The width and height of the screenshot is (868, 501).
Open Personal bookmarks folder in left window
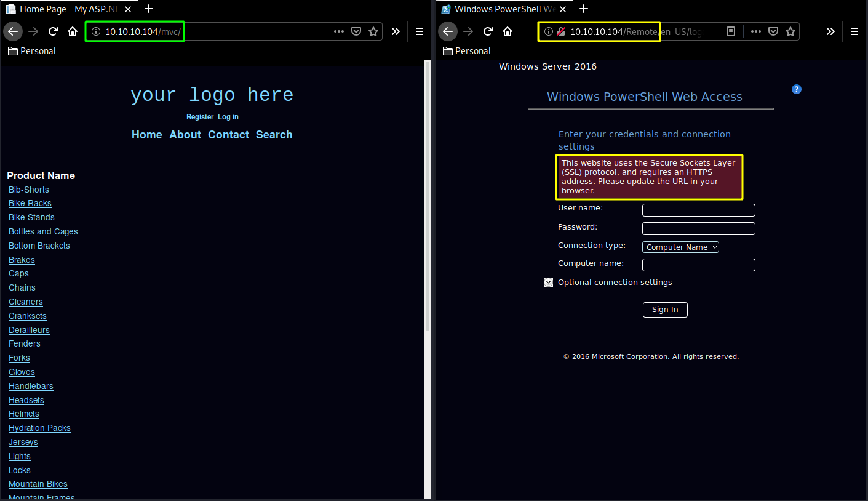[x=32, y=51]
